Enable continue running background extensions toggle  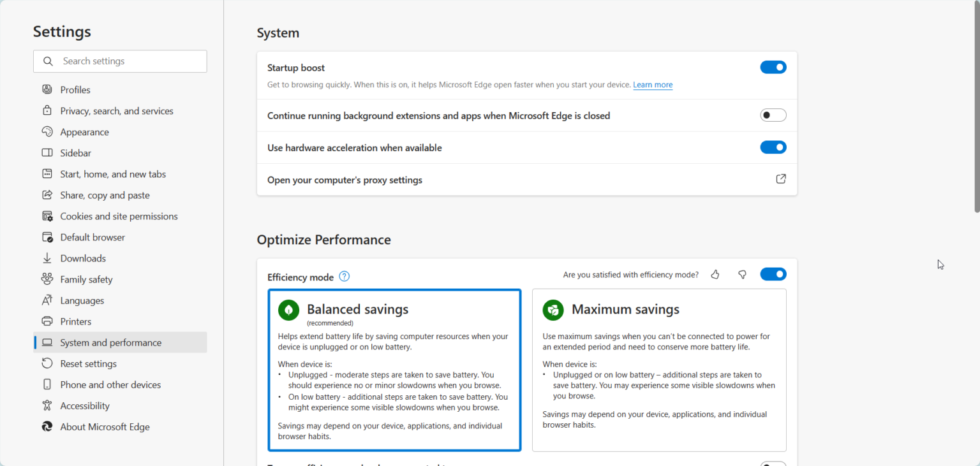773,115
